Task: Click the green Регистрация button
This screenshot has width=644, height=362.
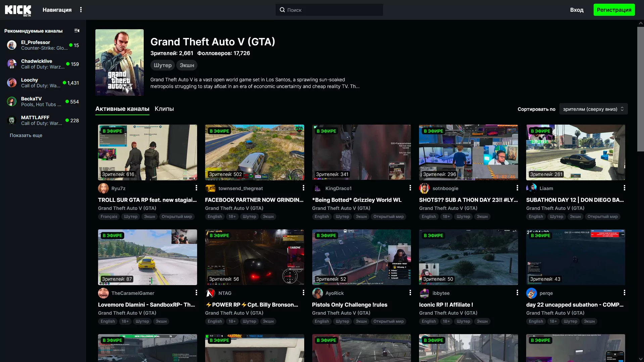Action: [614, 10]
